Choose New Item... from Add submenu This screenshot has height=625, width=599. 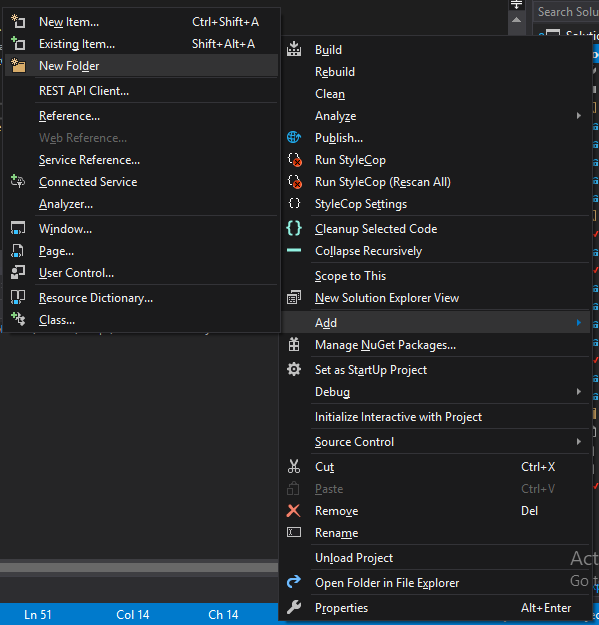141,22
